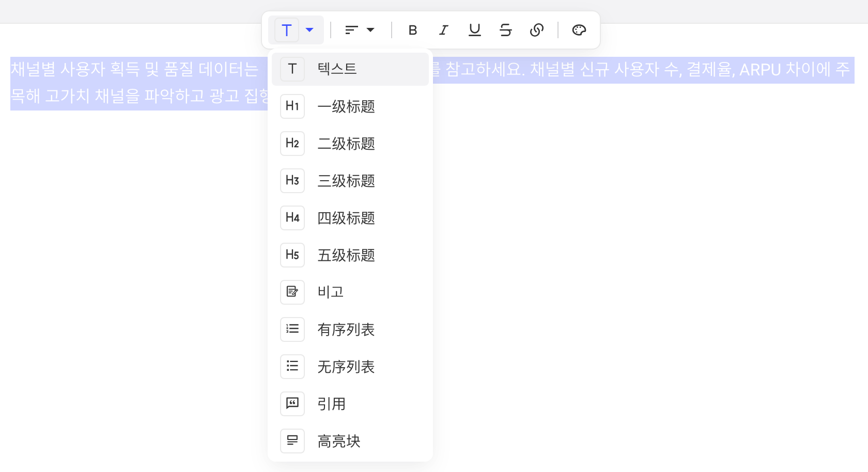This screenshot has width=868, height=472.
Task: Toggle italic formatting
Action: tap(443, 30)
